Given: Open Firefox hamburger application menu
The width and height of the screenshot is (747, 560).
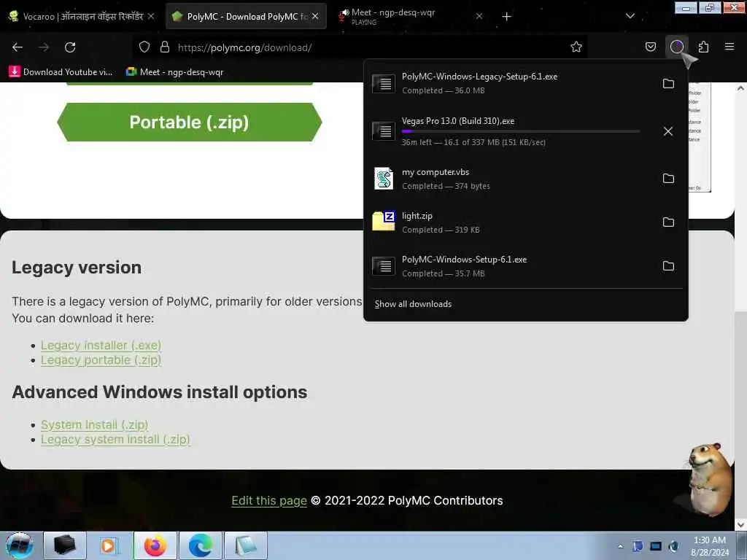Looking at the screenshot, I should tap(729, 47).
